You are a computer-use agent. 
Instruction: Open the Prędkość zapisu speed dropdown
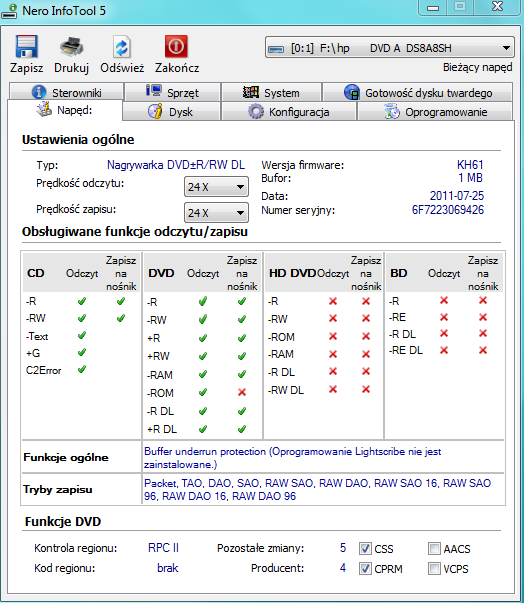tap(216, 213)
